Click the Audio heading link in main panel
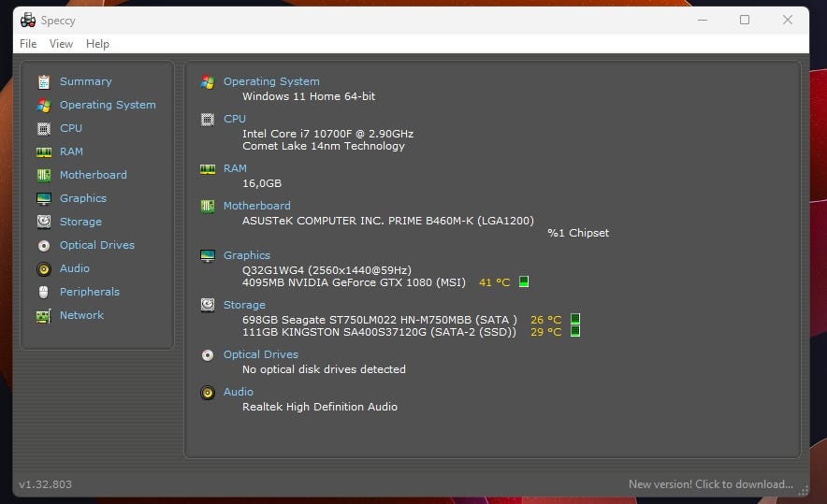The height and width of the screenshot is (504, 827). [238, 392]
